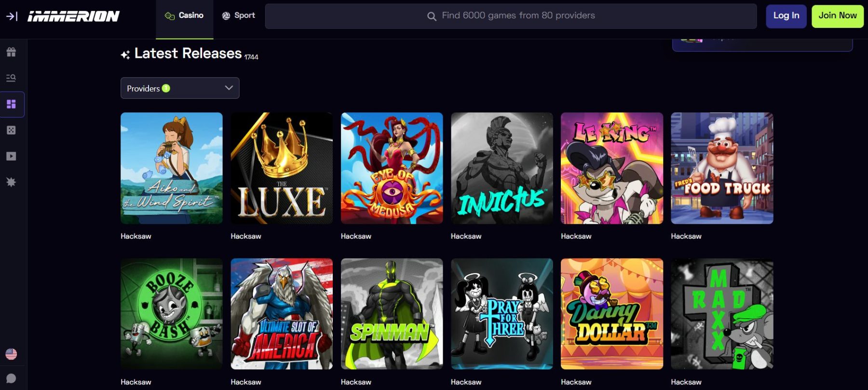Click the search magnifier icon
Viewport: 868px width, 390px height.
432,16
